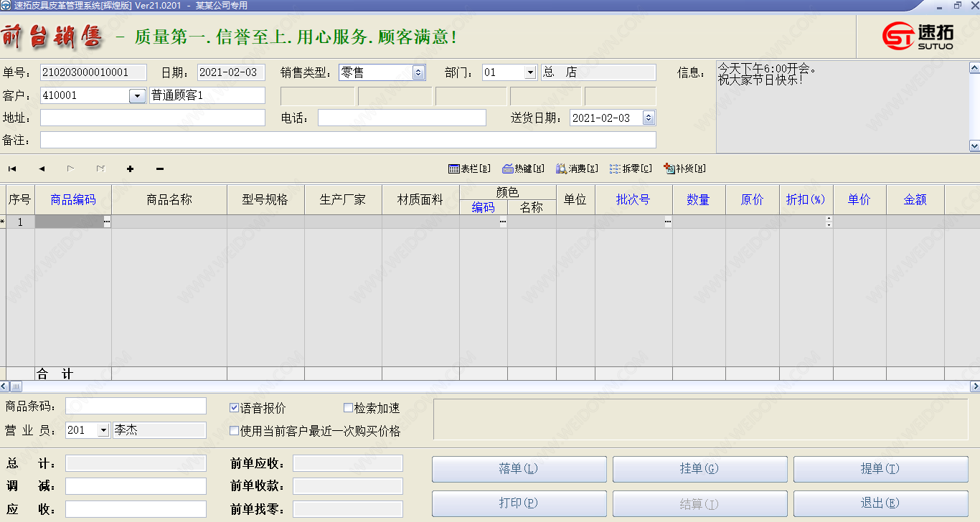The width and height of the screenshot is (980, 522).
Task: Click 生产厂家 column header
Action: point(343,200)
